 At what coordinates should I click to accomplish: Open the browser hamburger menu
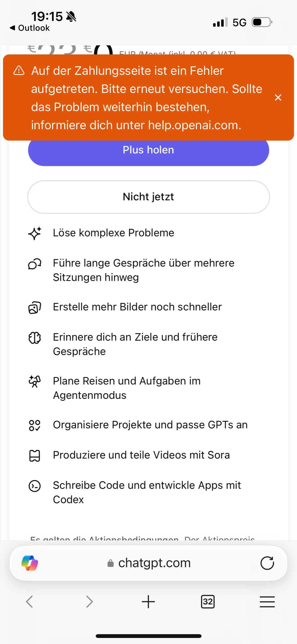pos(267,602)
